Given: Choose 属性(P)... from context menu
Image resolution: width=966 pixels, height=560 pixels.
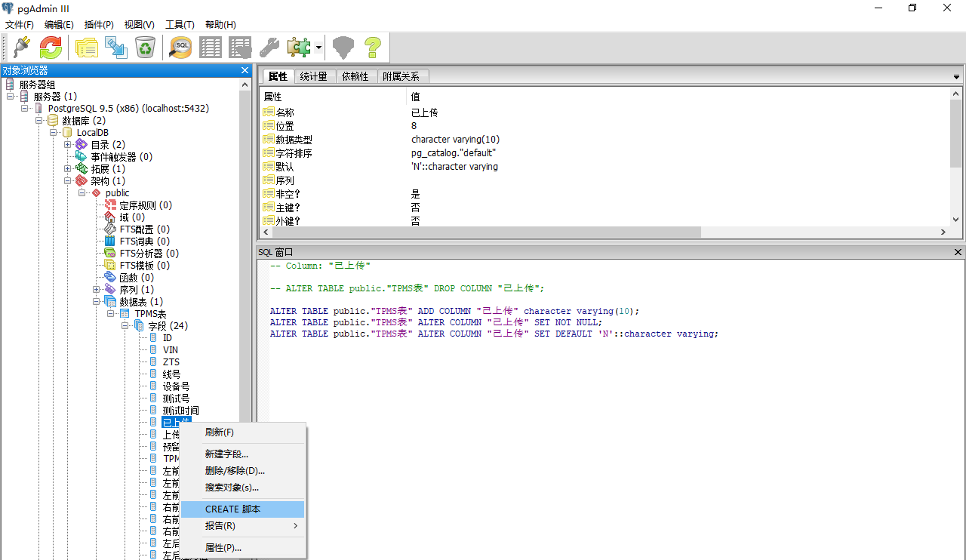Looking at the screenshot, I should tap(243, 548).
